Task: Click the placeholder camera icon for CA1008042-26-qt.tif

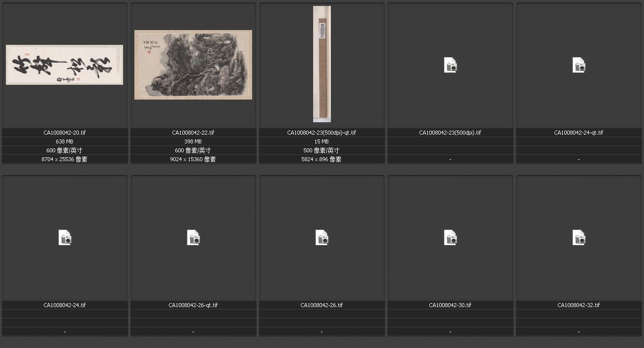Action: point(193,238)
